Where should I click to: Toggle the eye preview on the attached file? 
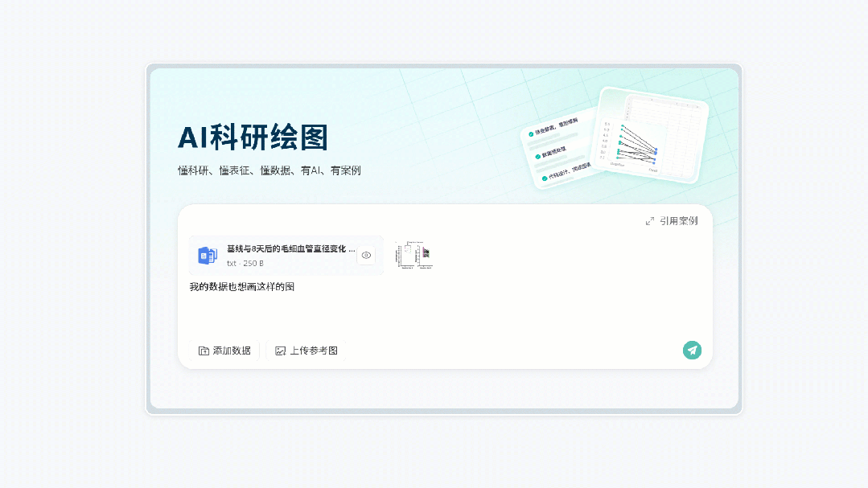pos(366,255)
